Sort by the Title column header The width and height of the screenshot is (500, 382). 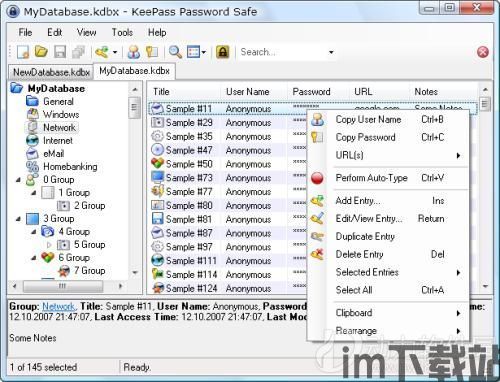(184, 92)
